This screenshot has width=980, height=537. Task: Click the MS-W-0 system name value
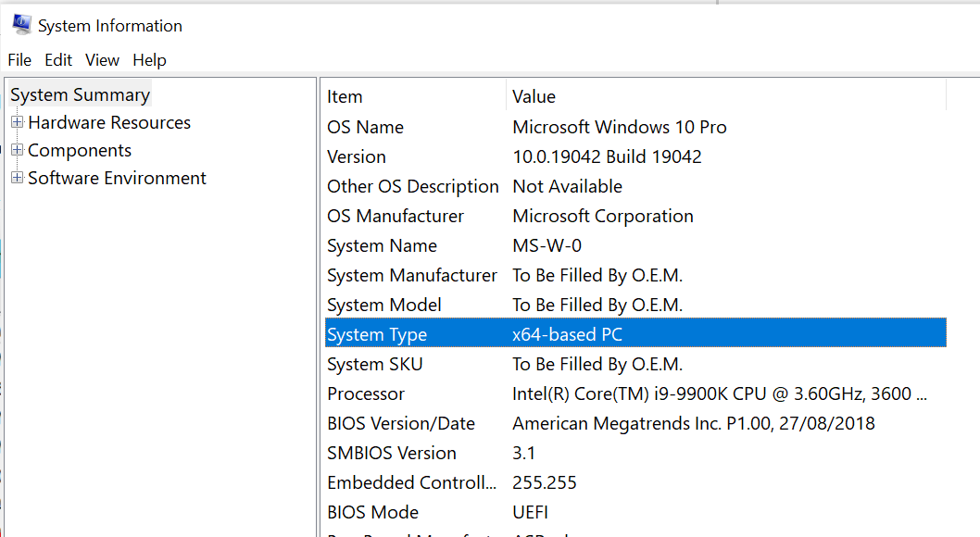coord(547,245)
